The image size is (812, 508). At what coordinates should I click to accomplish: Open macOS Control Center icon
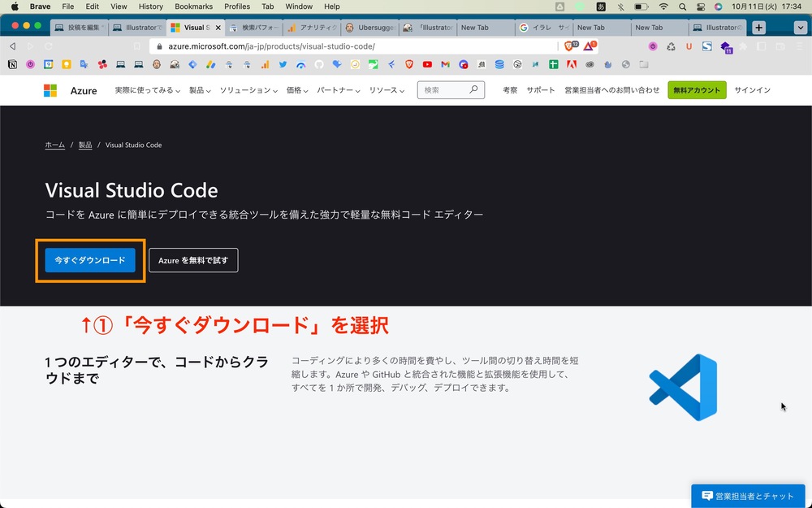click(700, 7)
